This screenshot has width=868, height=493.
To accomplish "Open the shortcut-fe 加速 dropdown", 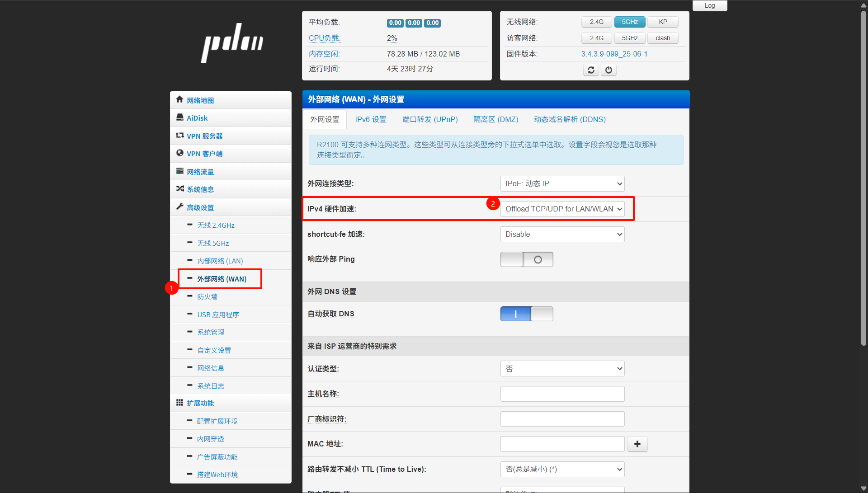I will point(562,234).
